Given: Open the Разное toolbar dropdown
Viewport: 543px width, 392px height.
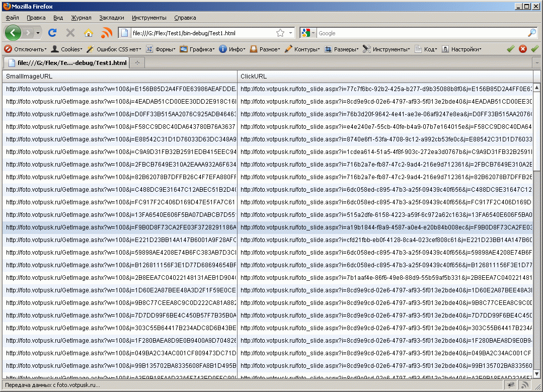Looking at the screenshot, I should point(265,49).
